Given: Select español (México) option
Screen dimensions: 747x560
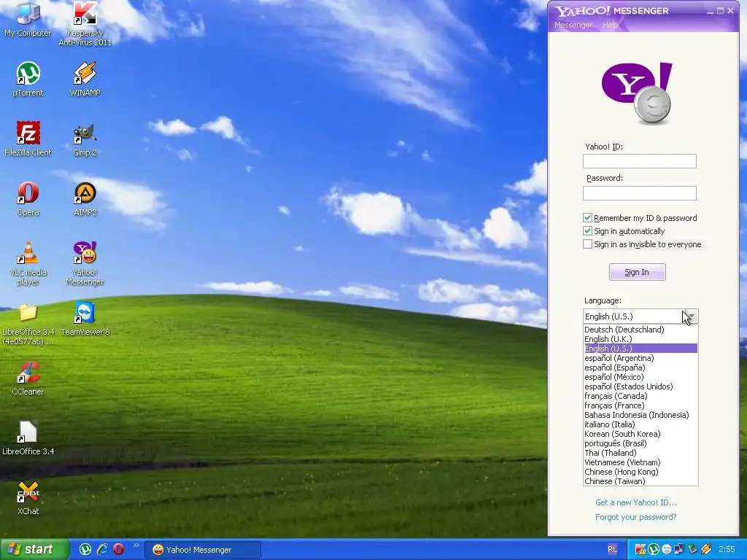Looking at the screenshot, I should (640, 377).
